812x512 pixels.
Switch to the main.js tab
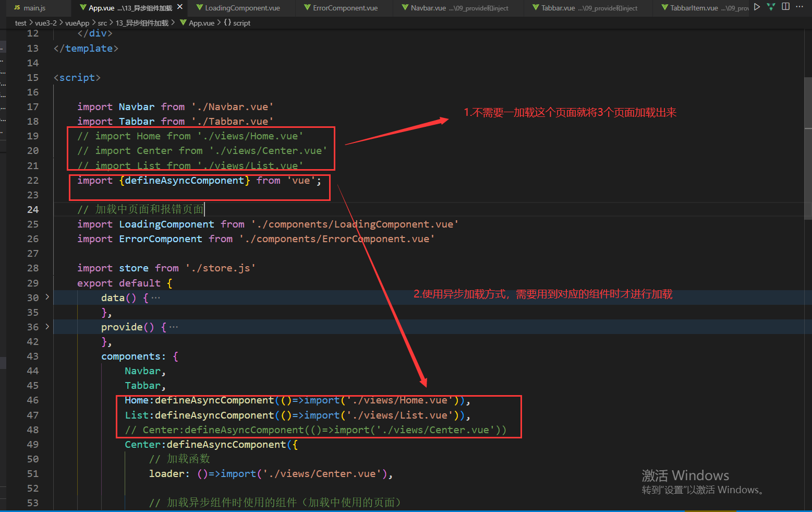click(x=34, y=8)
